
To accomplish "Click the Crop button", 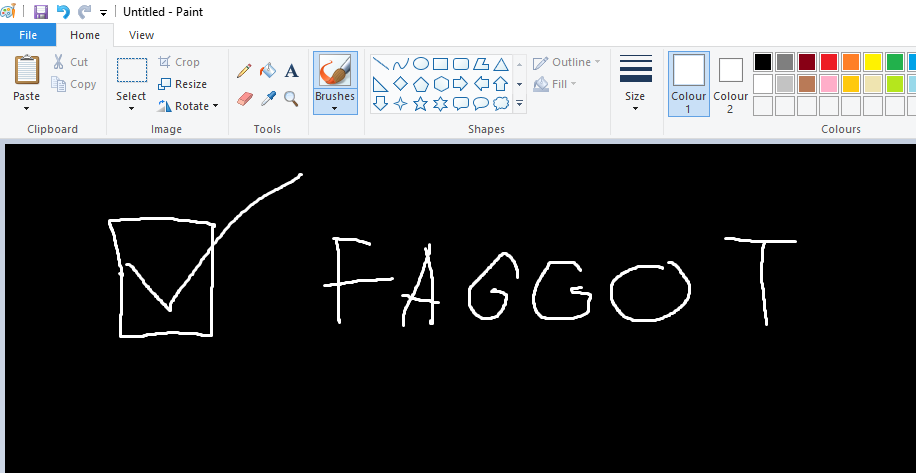I will pyautogui.click(x=179, y=62).
